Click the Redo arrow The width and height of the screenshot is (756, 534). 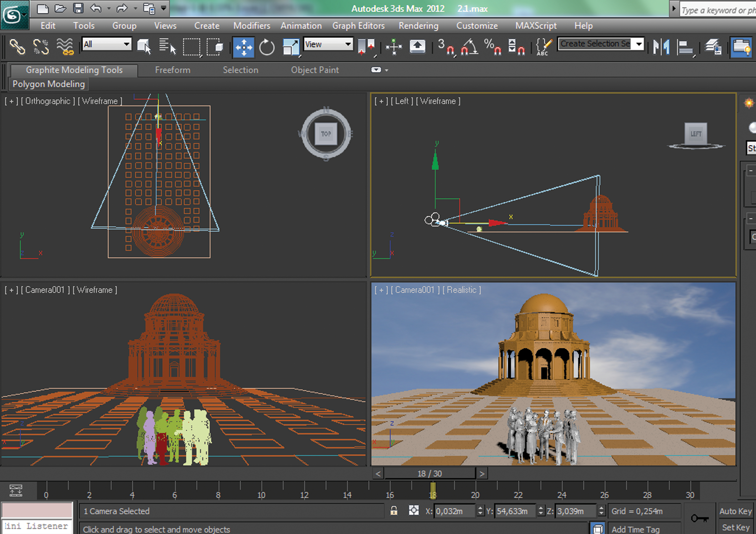click(122, 8)
